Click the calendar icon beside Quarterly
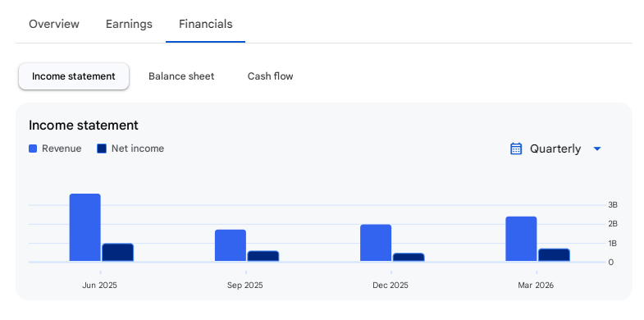644x320 pixels. click(516, 149)
